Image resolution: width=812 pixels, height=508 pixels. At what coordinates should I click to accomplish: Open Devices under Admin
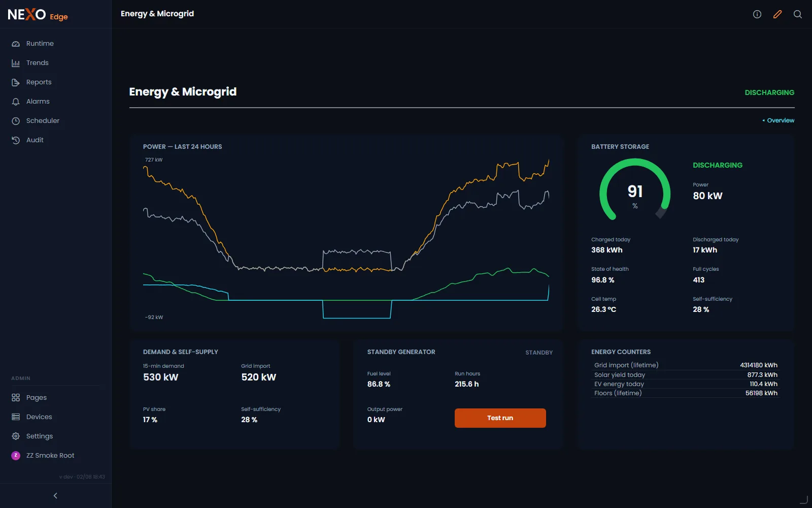(55, 417)
